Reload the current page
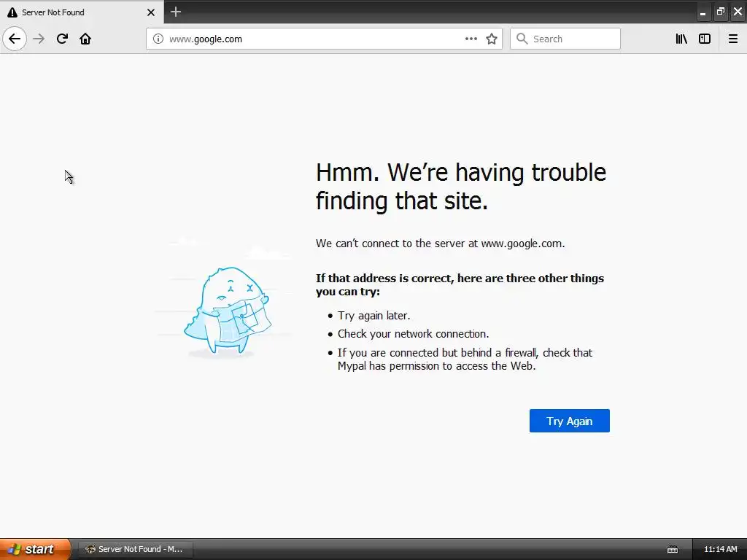Viewport: 747px width, 560px height. tap(62, 39)
